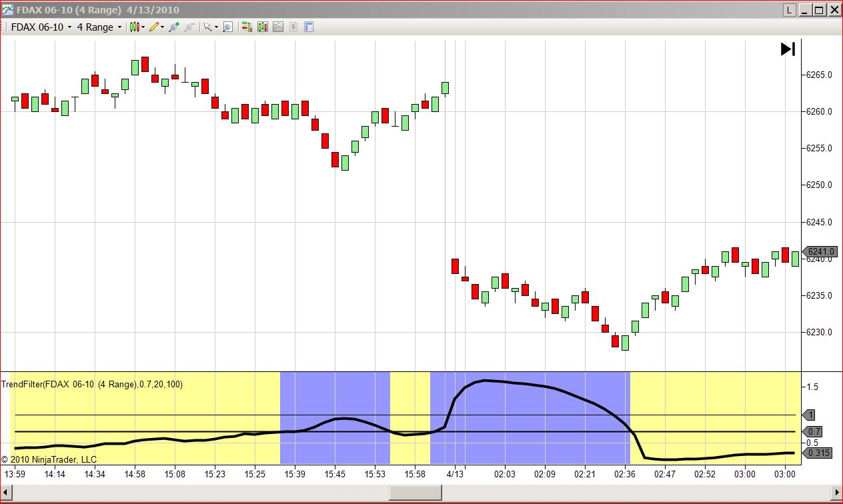
Task: Click the greyed zoom out icon
Action: pos(189,27)
